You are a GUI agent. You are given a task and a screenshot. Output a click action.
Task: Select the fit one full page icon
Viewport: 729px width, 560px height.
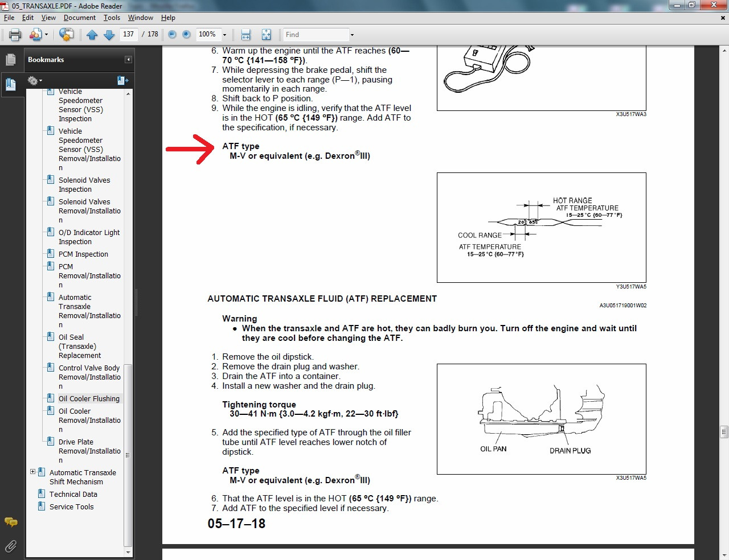[266, 35]
